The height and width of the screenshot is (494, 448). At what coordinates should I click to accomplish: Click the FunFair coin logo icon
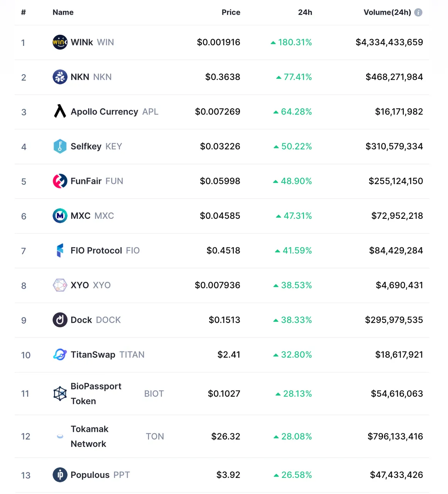point(60,181)
